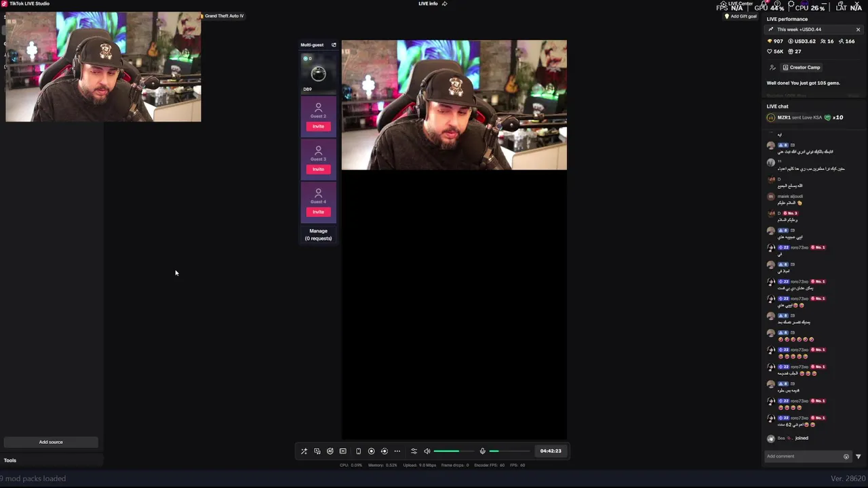Dismiss the This week +USD0.44 banner

[x=858, y=30]
